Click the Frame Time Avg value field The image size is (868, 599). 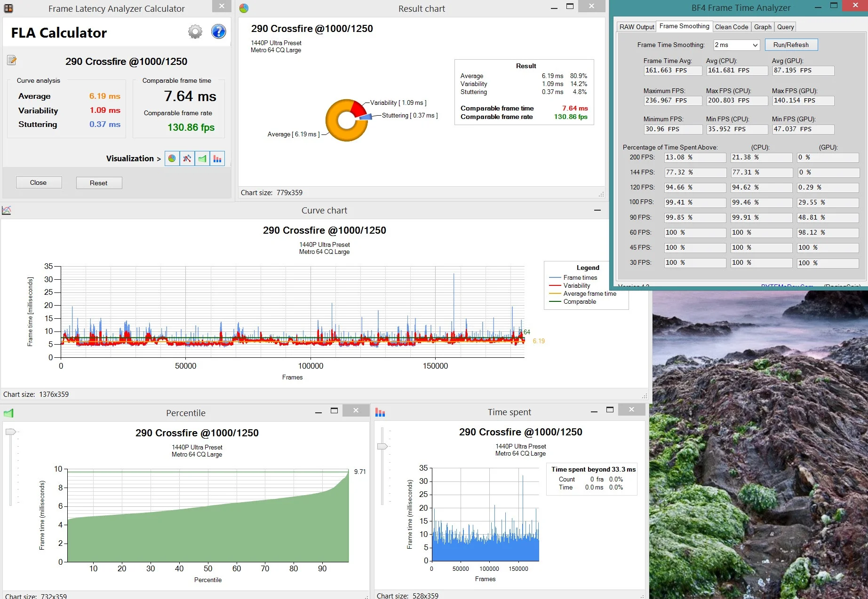tap(673, 71)
